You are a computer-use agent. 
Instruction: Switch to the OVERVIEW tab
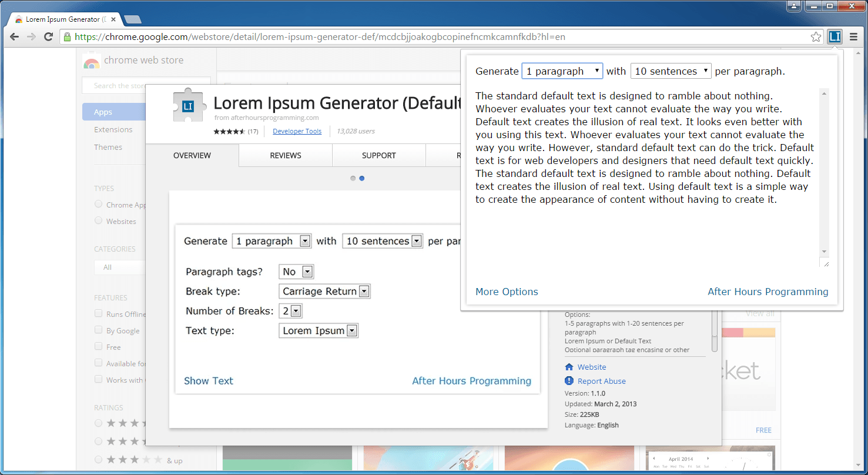point(192,156)
